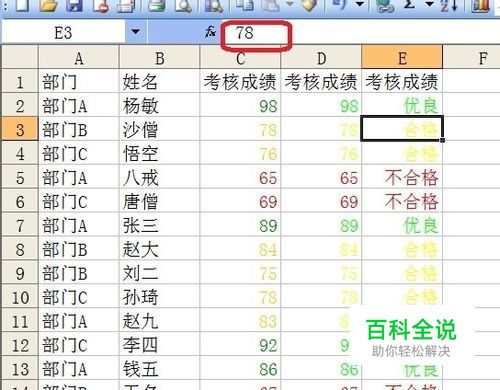
Task: Open the Name Box dropdown arrow
Action: 135,32
